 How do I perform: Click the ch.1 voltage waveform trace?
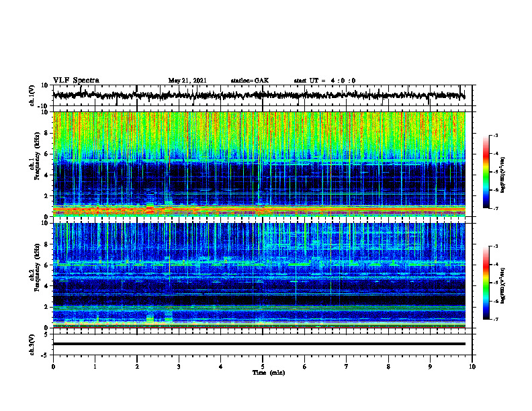[259, 95]
